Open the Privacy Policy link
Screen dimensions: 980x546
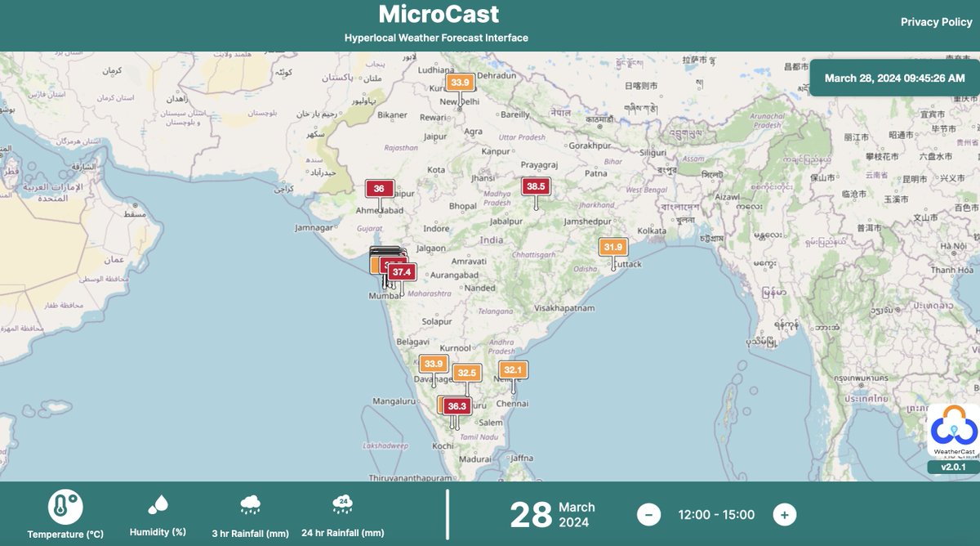(936, 22)
